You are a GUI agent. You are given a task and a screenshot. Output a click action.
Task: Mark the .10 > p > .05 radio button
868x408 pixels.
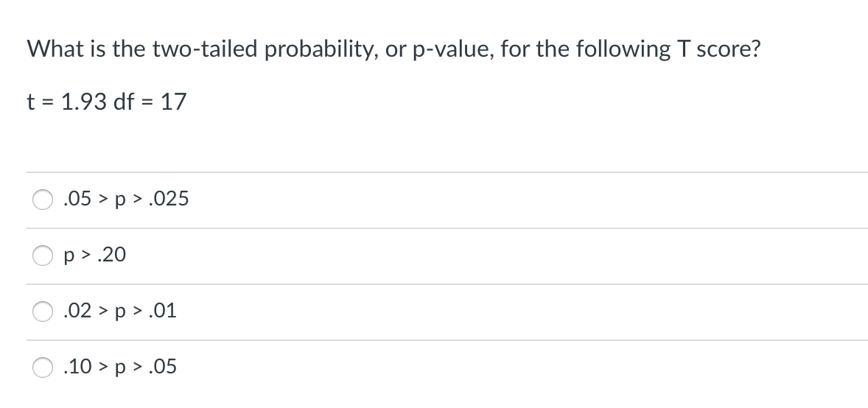43,367
